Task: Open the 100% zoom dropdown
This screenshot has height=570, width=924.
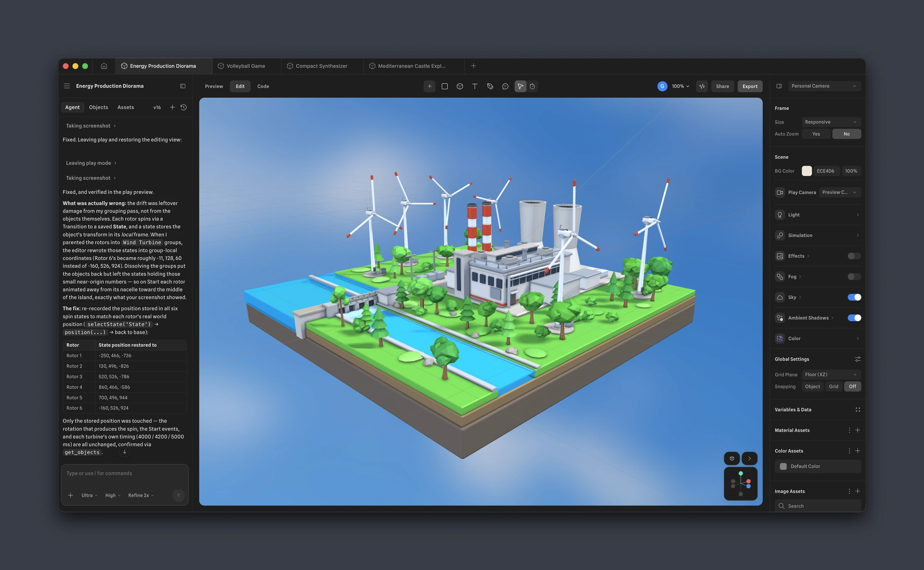Action: [680, 86]
